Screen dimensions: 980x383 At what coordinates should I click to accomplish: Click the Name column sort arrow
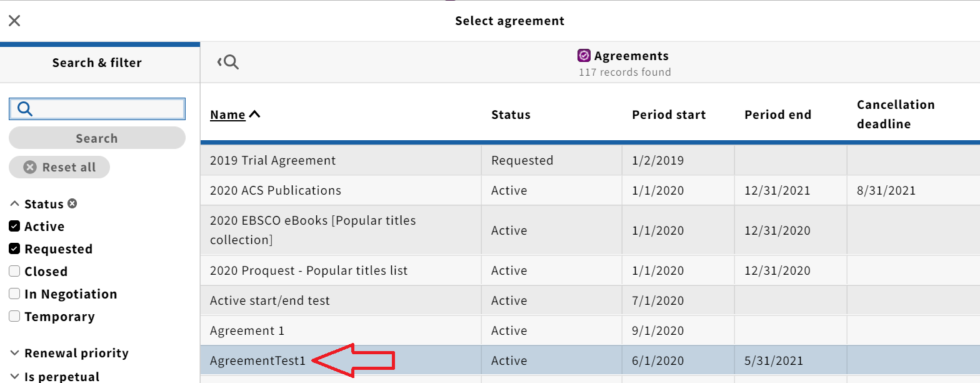[254, 115]
